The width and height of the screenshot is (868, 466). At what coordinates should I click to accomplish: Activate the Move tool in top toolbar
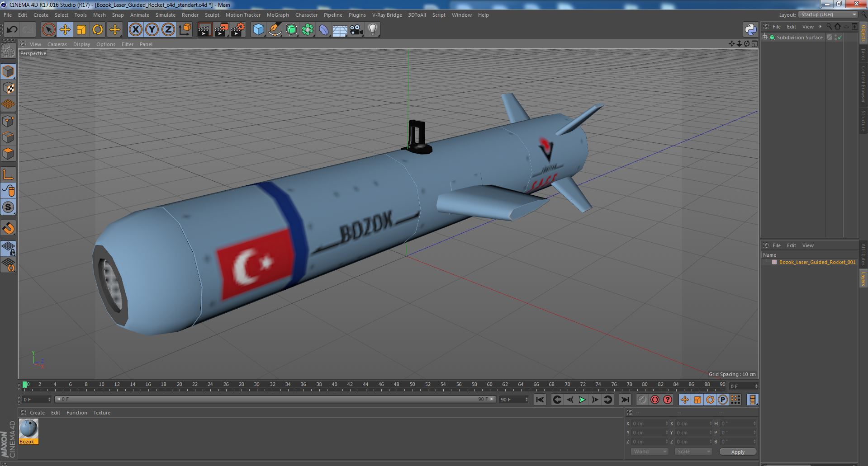tap(65, 30)
